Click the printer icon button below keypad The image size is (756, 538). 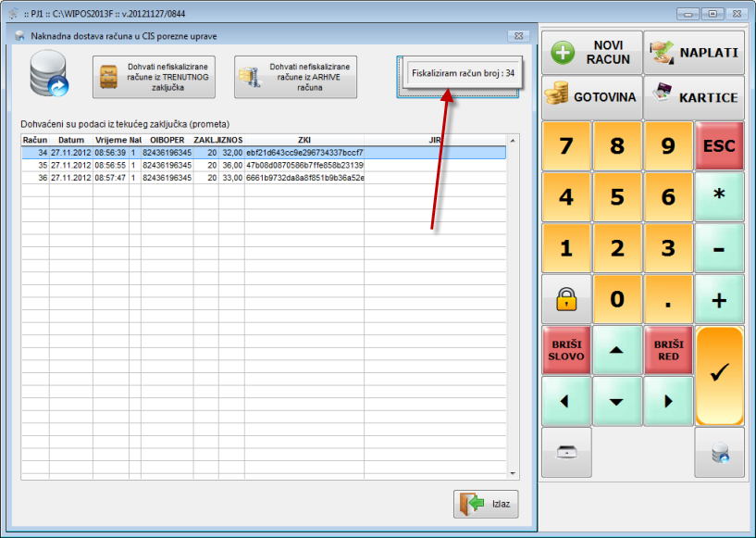tap(565, 453)
